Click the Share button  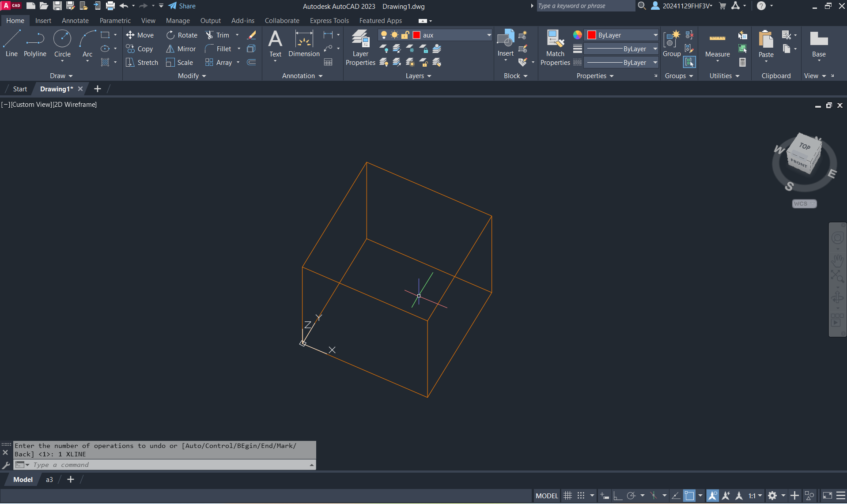[182, 6]
